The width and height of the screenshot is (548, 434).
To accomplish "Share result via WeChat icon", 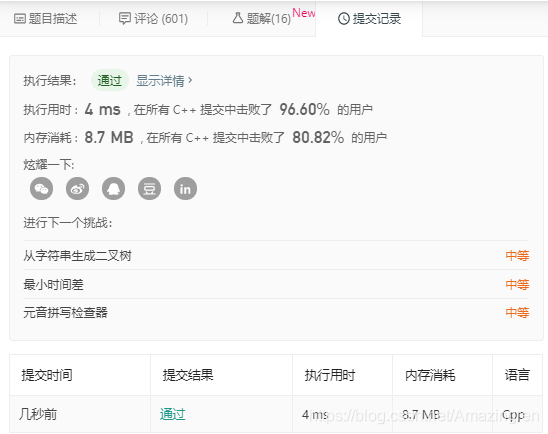I will point(42,189).
